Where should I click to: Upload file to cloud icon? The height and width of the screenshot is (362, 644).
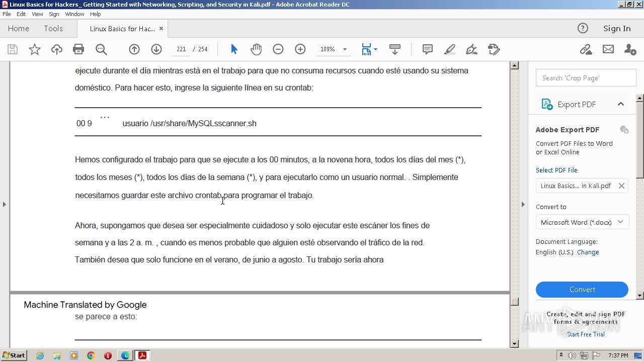pos(57,49)
